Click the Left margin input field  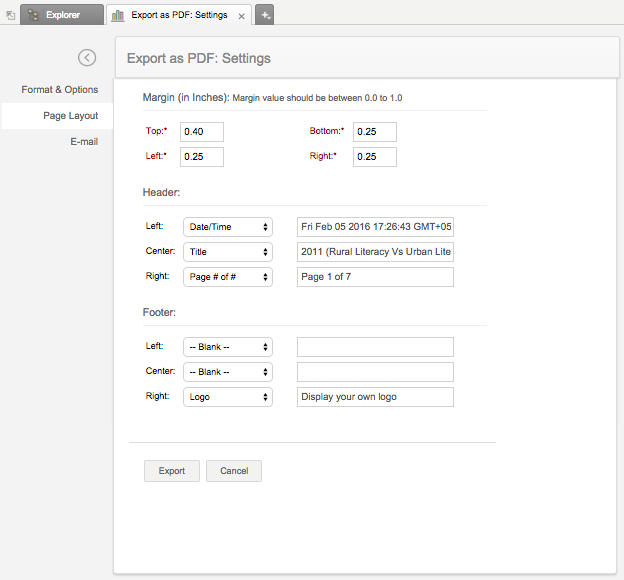coord(201,157)
